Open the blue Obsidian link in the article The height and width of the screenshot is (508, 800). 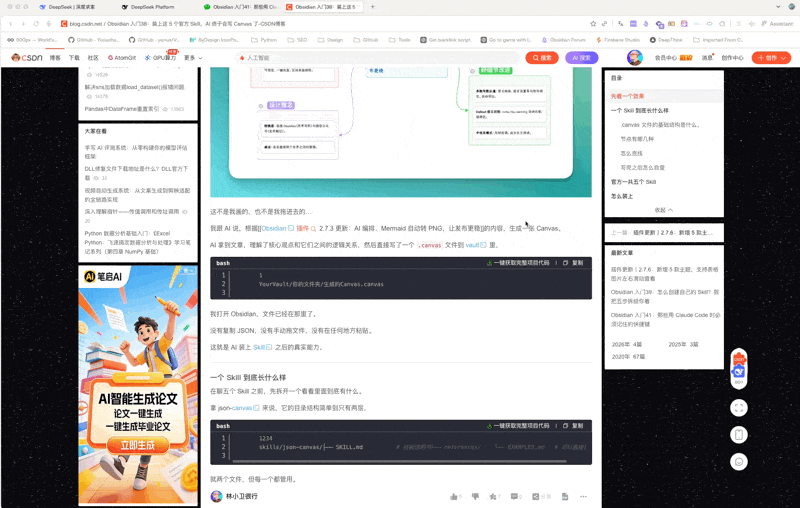tap(278, 228)
